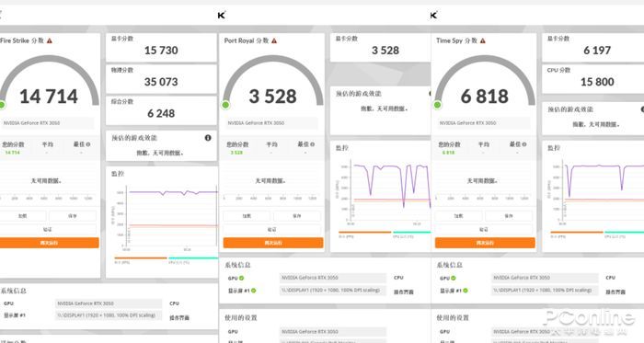Click the Port Royal score 3 528 in gauge
The width and height of the screenshot is (644, 343).
click(x=272, y=97)
